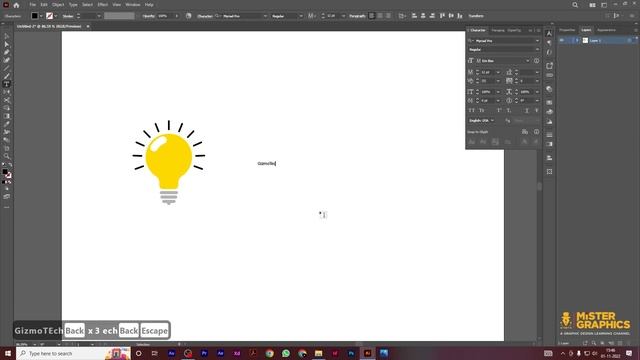Screen dimensions: 640x360
Task: Click the fill/stroke swatch in left toolbar
Action: coord(7,173)
